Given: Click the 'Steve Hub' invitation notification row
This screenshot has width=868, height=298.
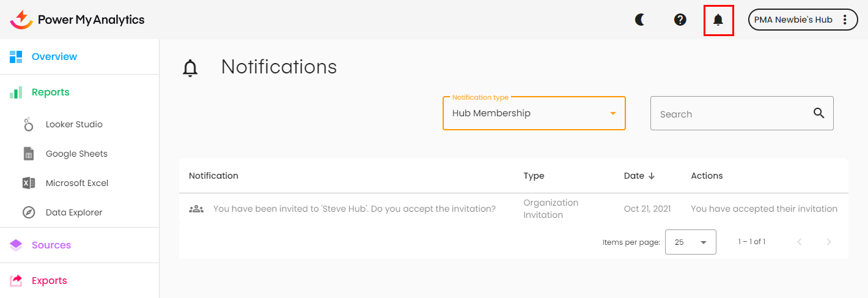Looking at the screenshot, I should tap(354, 209).
